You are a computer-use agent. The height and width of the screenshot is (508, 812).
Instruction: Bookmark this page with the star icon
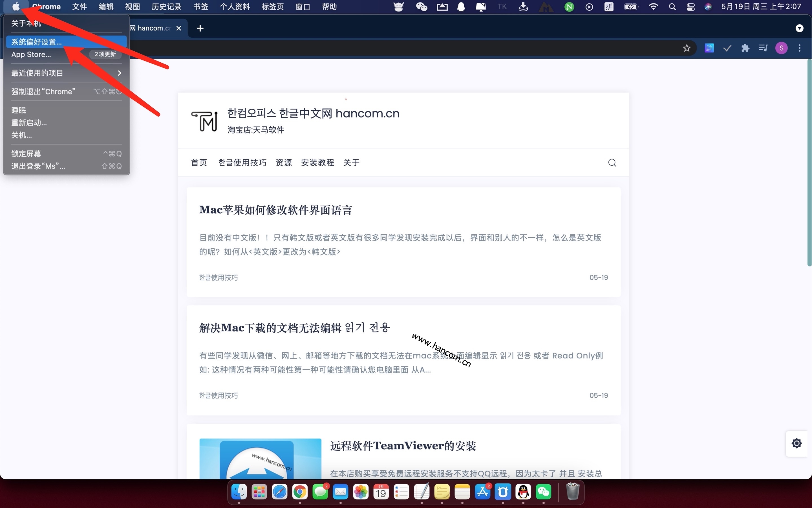point(687,48)
